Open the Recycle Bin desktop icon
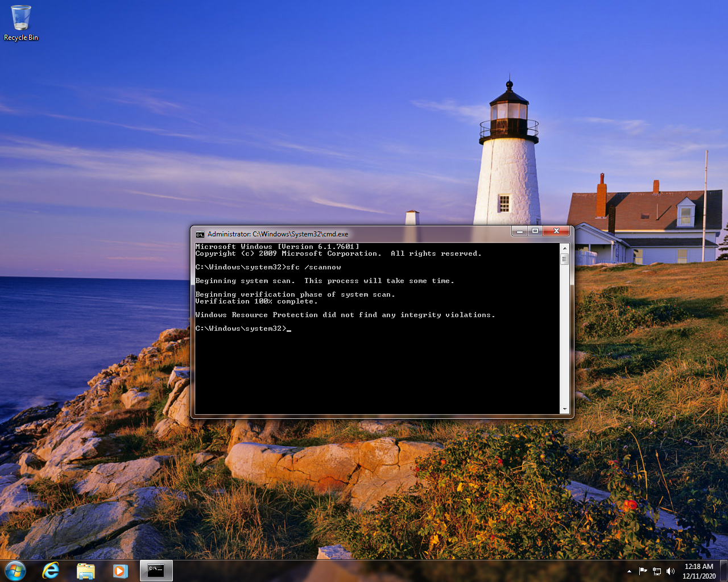This screenshot has width=728, height=582. (21, 23)
